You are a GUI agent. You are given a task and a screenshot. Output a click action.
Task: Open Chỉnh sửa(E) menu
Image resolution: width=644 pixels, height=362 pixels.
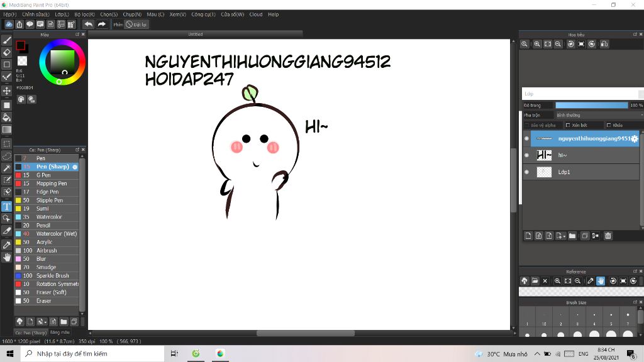[36, 14]
